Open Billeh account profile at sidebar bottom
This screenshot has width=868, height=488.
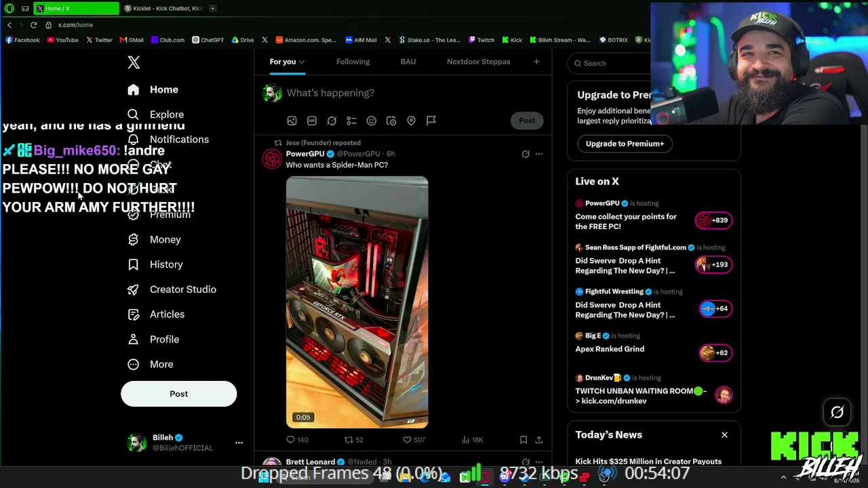click(170, 443)
